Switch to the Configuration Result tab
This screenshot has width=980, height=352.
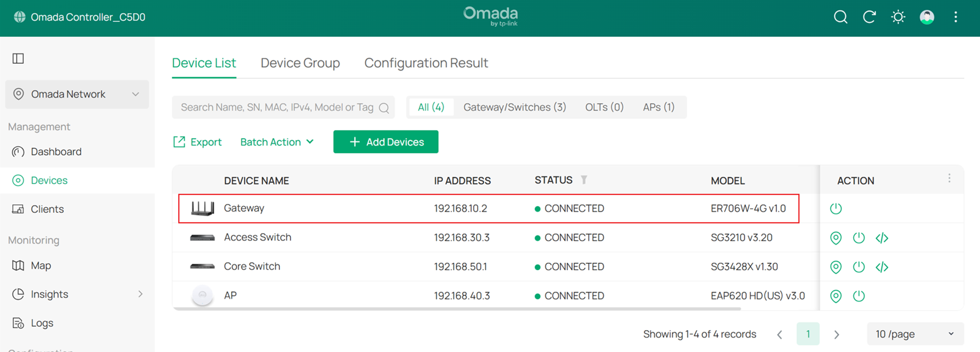[x=426, y=63]
